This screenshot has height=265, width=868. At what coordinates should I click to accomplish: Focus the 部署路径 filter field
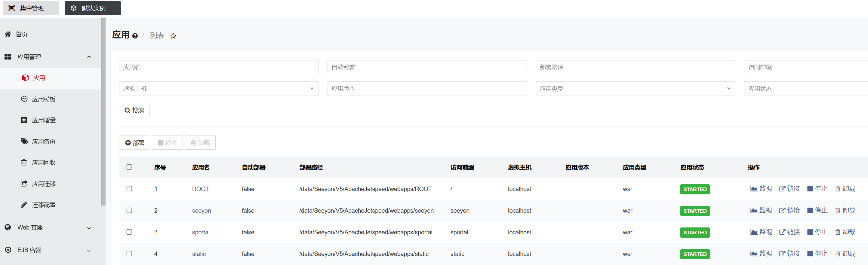click(635, 67)
